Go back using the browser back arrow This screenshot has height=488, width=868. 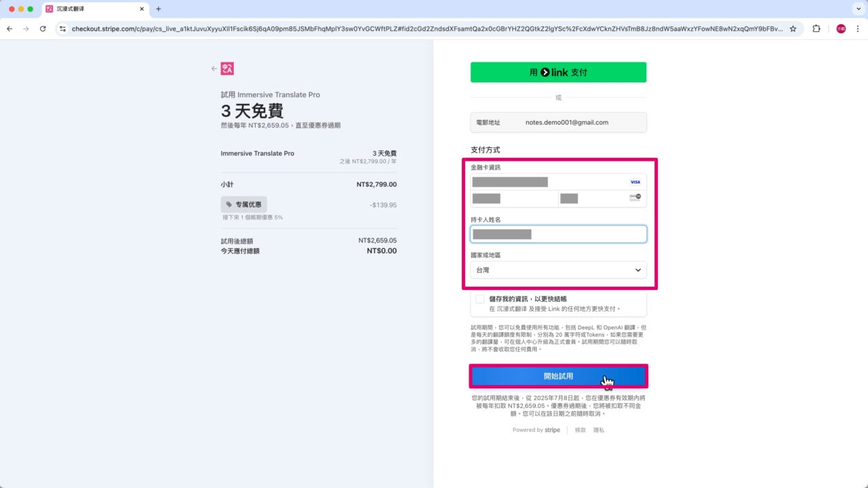click(9, 29)
